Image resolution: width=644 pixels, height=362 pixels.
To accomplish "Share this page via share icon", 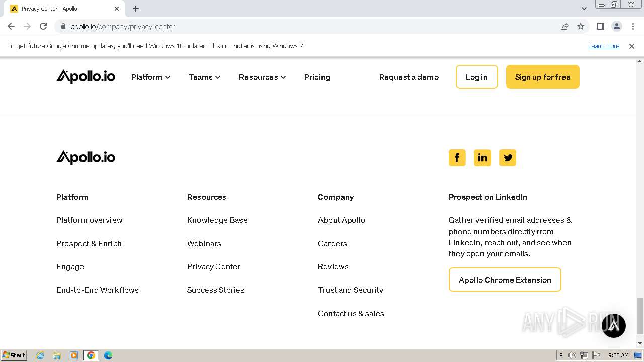I will [565, 26].
